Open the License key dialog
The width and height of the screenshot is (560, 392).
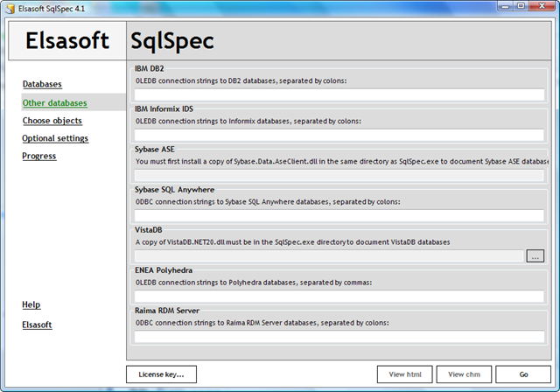tap(161, 374)
